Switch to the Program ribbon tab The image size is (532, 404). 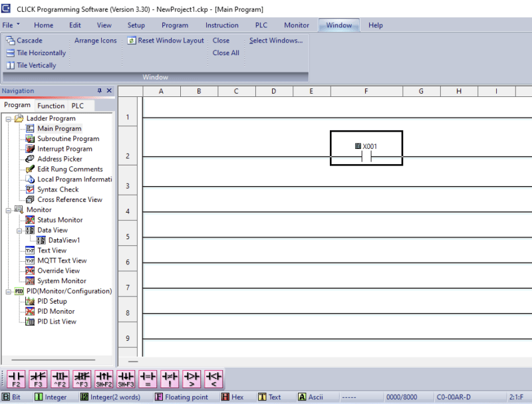click(175, 25)
